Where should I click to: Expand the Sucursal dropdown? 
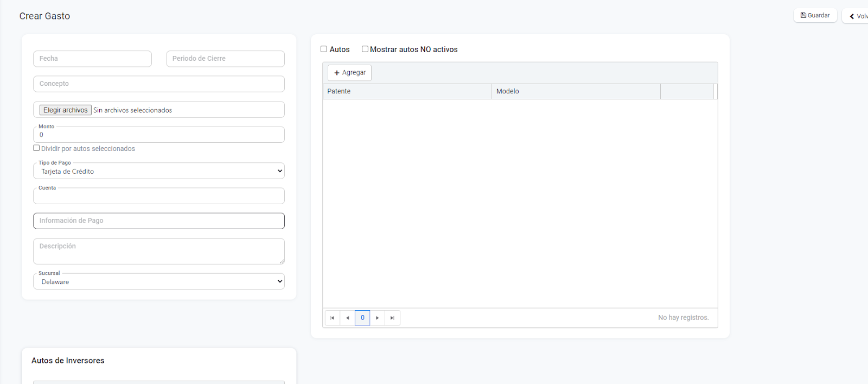click(158, 282)
